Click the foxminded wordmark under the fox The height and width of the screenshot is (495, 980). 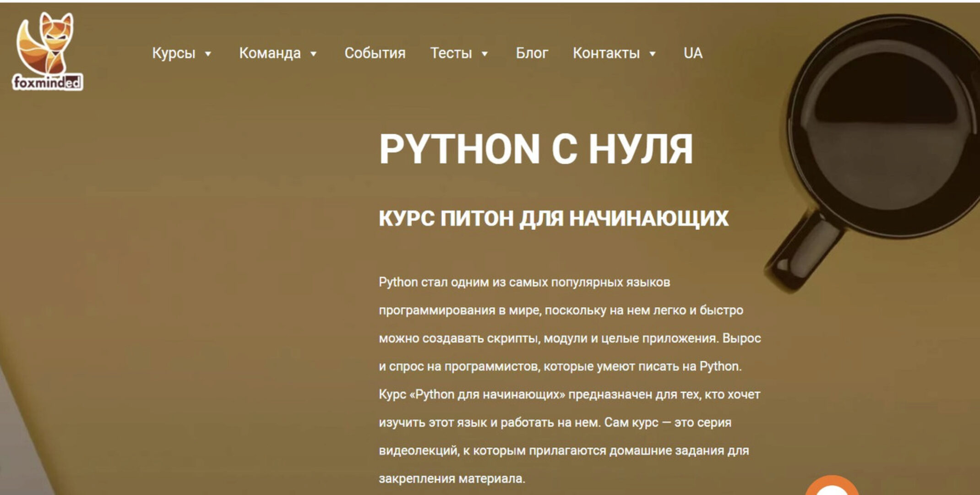[48, 82]
